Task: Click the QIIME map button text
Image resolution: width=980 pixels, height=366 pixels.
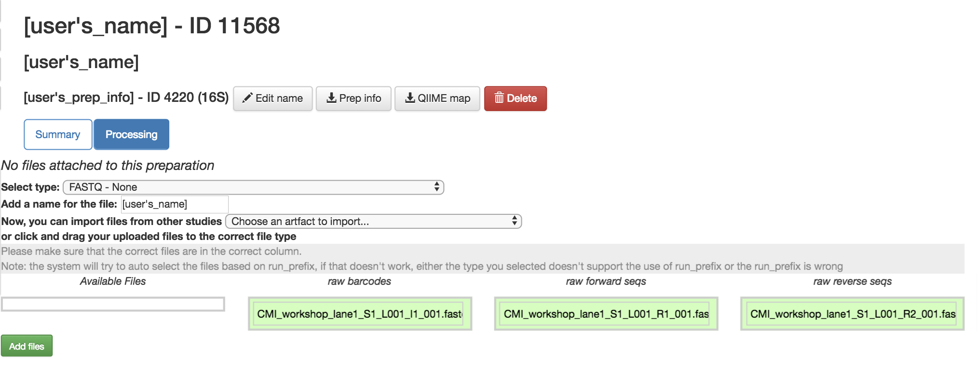Action: pyautogui.click(x=444, y=99)
